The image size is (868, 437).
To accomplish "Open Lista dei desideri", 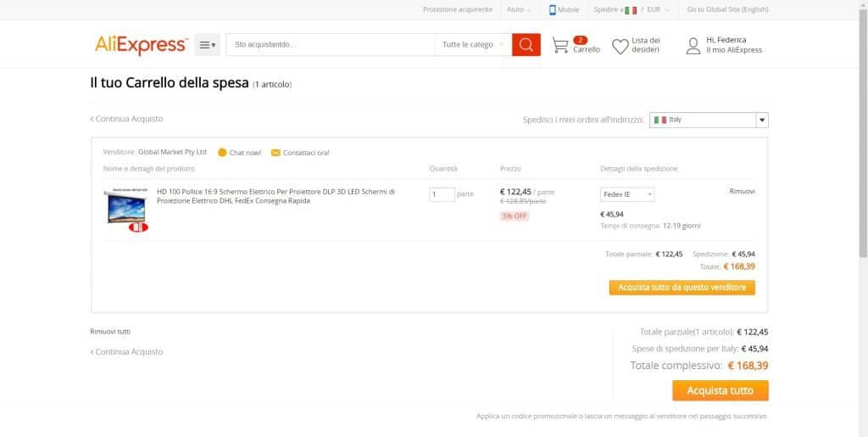I will (x=645, y=45).
